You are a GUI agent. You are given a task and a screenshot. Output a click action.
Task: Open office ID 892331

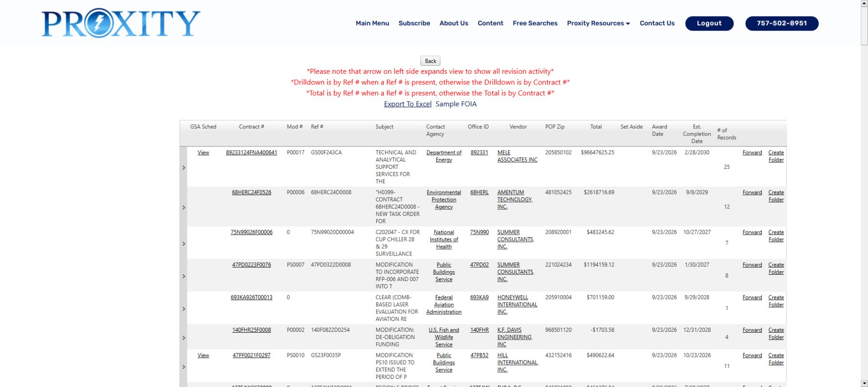tap(479, 152)
